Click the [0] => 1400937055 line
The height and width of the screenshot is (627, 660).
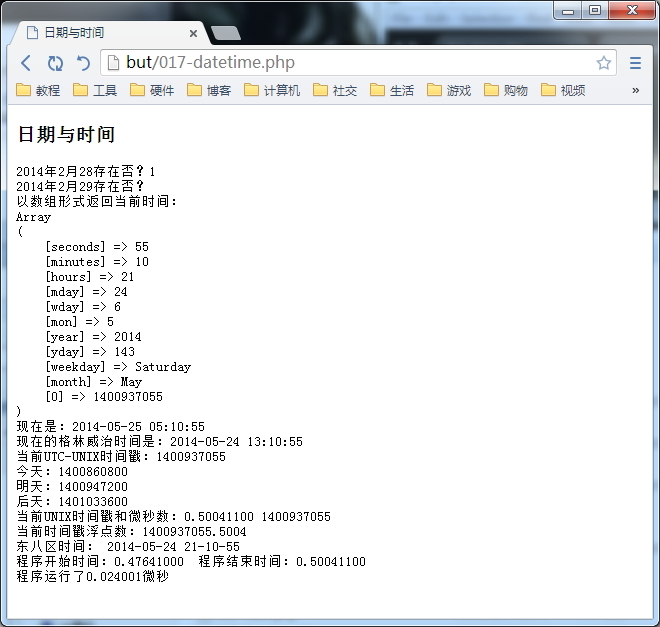coord(104,396)
